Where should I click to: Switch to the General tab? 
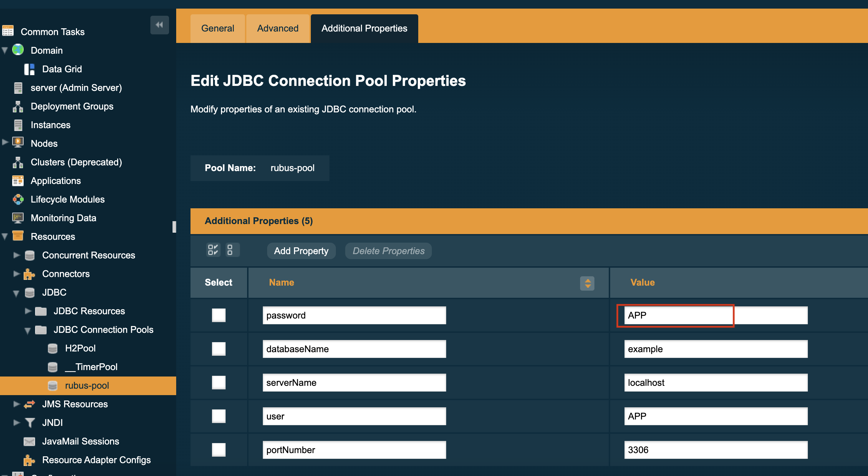(217, 29)
